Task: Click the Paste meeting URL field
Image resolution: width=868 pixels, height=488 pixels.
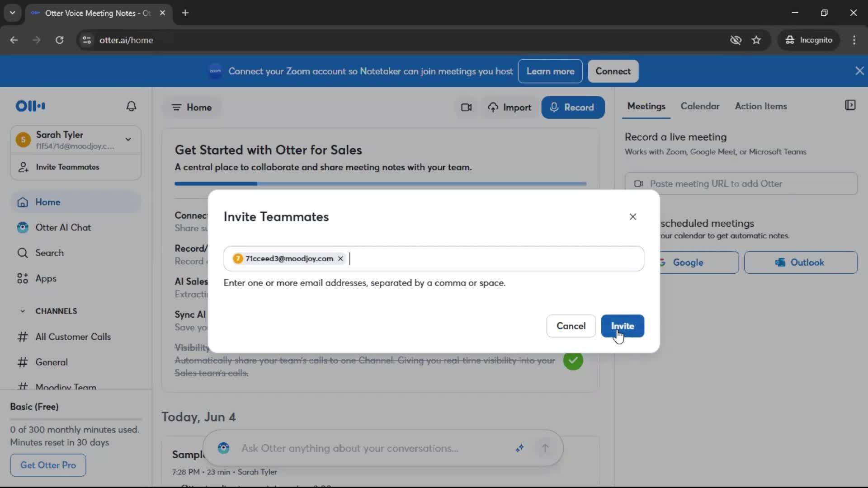Action: 741,183
